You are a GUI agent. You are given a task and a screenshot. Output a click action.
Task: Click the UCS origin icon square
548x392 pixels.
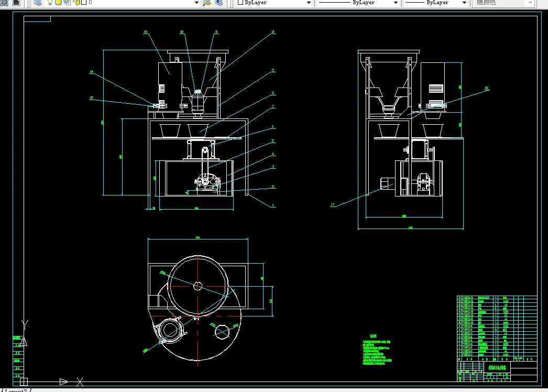[x=24, y=382]
